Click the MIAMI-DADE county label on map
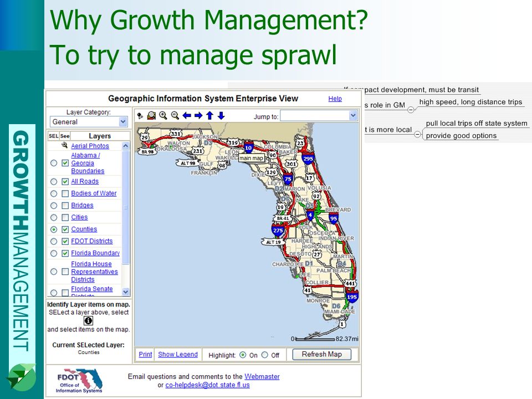 [x=340, y=311]
